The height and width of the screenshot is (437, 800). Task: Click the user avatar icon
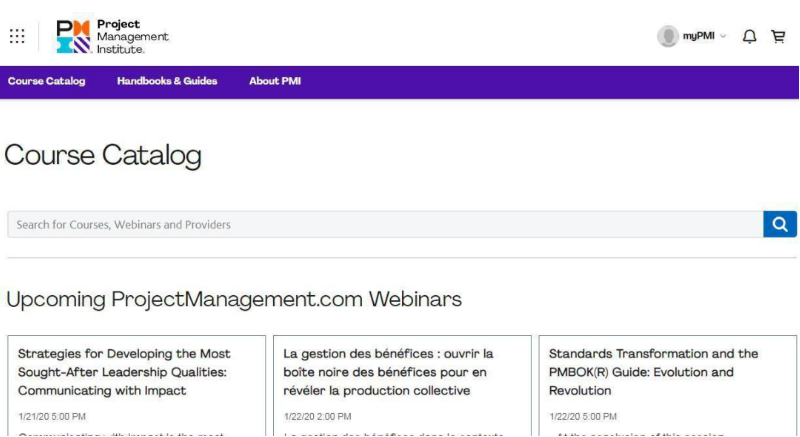coord(667,36)
